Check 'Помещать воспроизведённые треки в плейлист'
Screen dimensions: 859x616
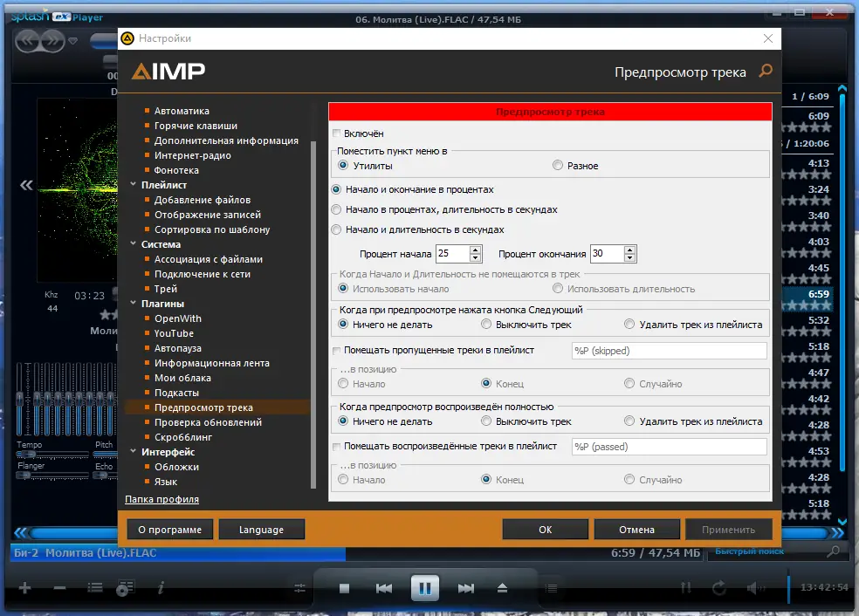point(336,446)
